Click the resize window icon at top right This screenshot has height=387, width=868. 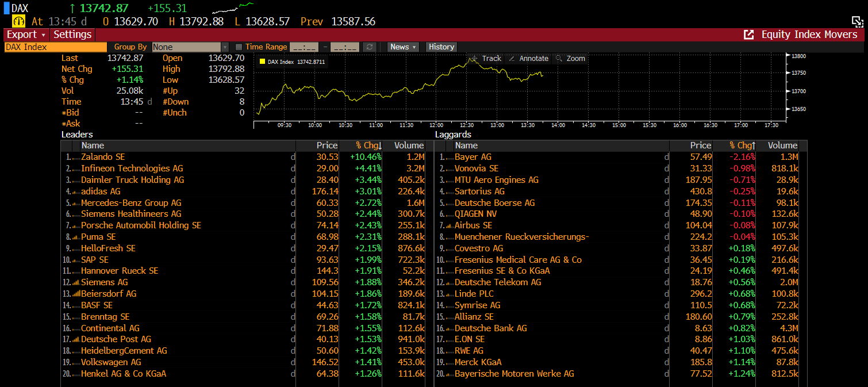point(857,22)
